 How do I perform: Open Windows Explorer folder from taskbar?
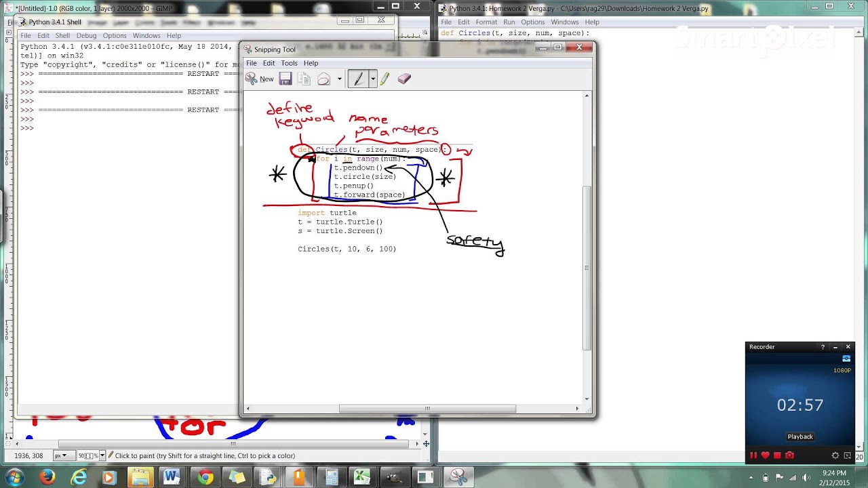(140, 477)
